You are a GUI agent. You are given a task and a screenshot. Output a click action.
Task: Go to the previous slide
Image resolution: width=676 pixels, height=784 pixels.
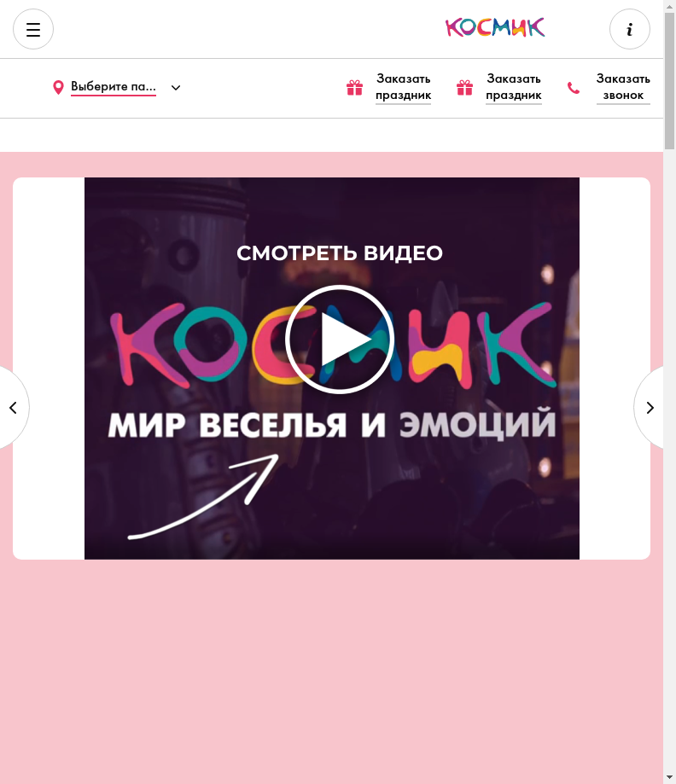coord(13,408)
